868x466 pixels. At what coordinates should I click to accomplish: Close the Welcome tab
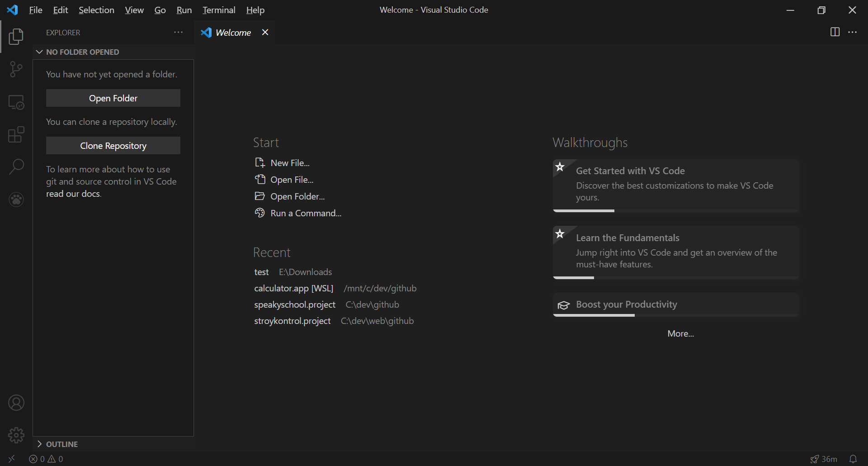(265, 32)
